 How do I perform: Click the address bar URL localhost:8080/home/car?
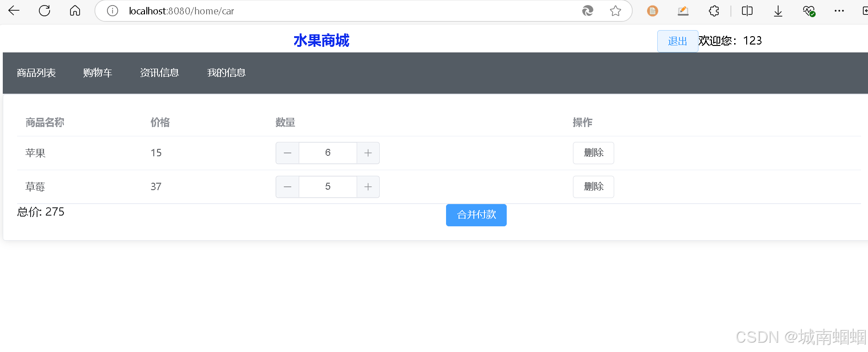pyautogui.click(x=182, y=11)
